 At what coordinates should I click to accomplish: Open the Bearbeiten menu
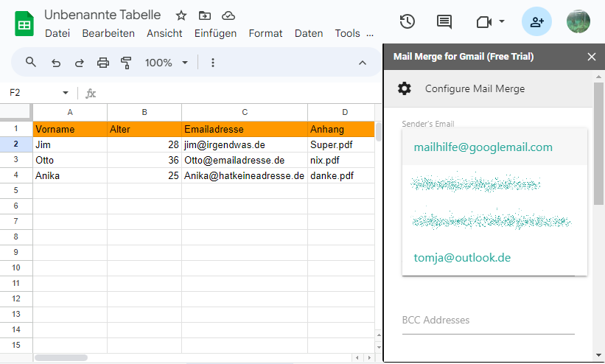[x=108, y=34]
